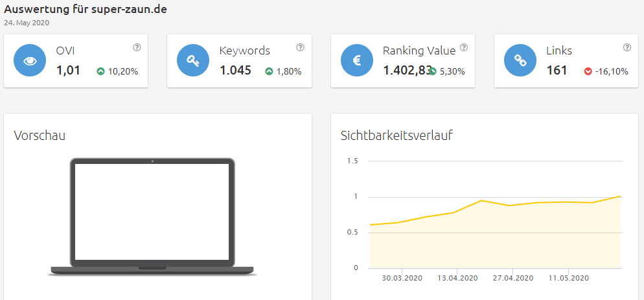Click the Keywords count 1.045
Image resolution: width=644 pixels, height=300 pixels.
(235, 70)
